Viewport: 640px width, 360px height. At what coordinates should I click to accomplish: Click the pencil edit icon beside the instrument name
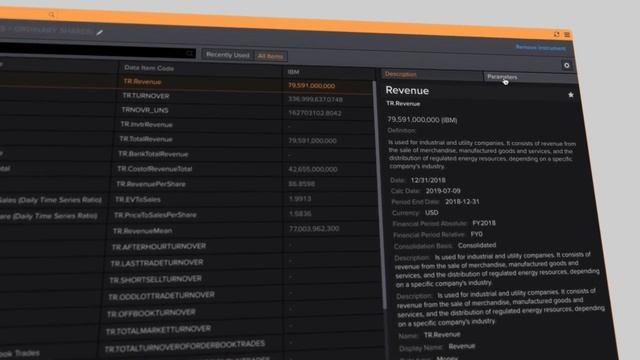100,33
